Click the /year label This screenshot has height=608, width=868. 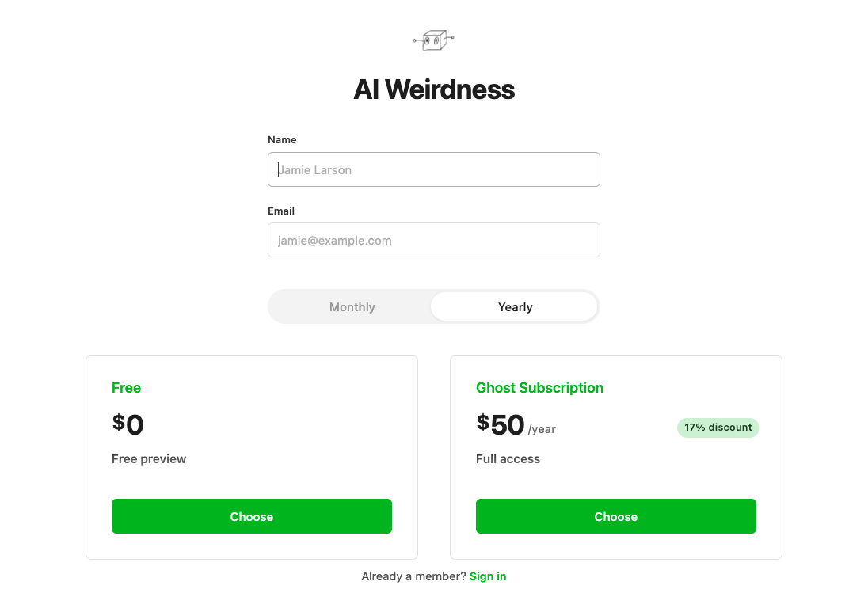(x=543, y=429)
